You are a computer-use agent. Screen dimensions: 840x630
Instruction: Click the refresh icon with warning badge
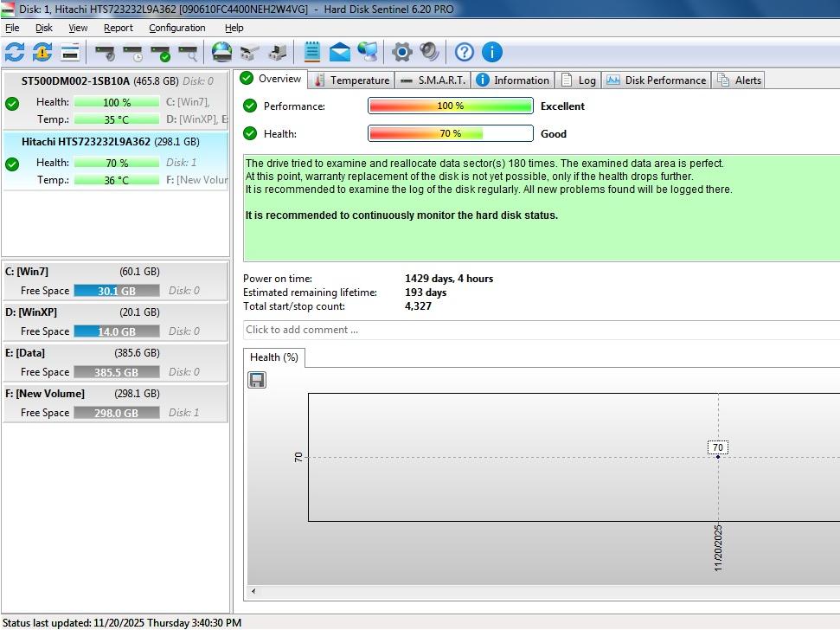click(x=42, y=52)
